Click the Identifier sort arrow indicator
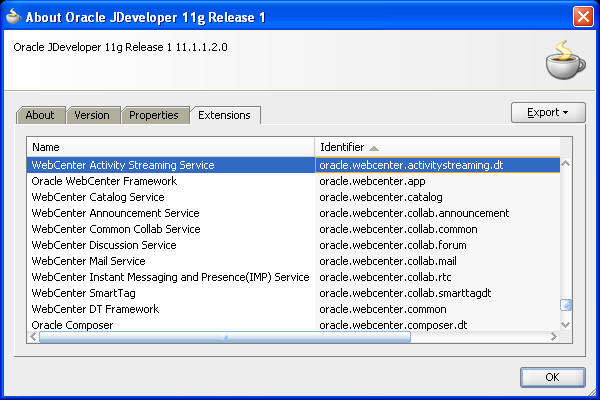 [x=374, y=148]
